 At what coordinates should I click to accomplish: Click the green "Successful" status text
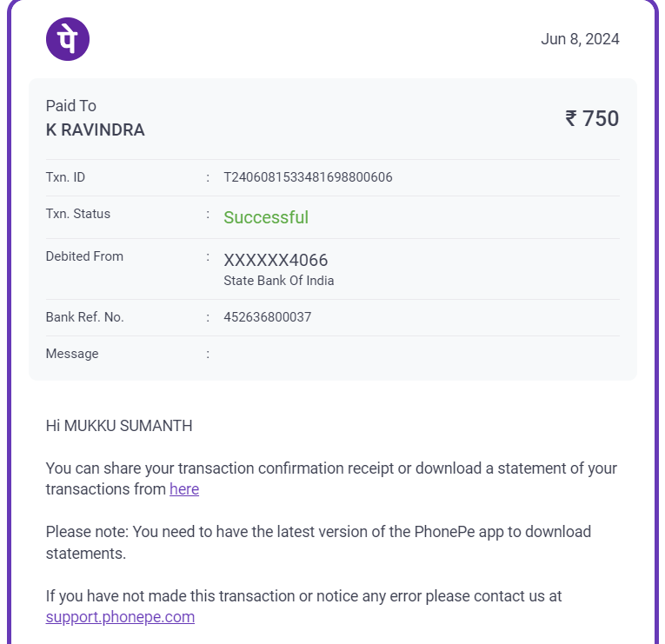click(x=266, y=217)
